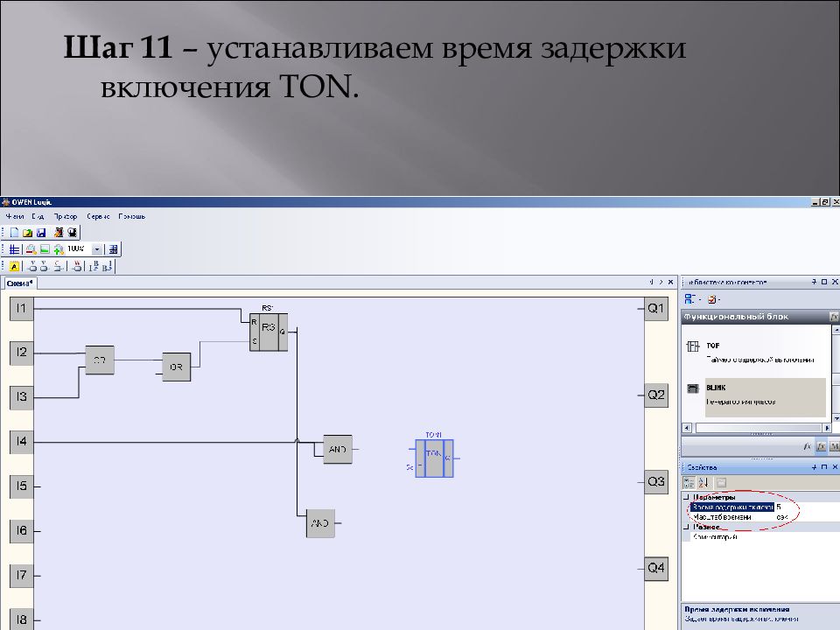
Task: Click input terminal I4
Action: pos(21,441)
